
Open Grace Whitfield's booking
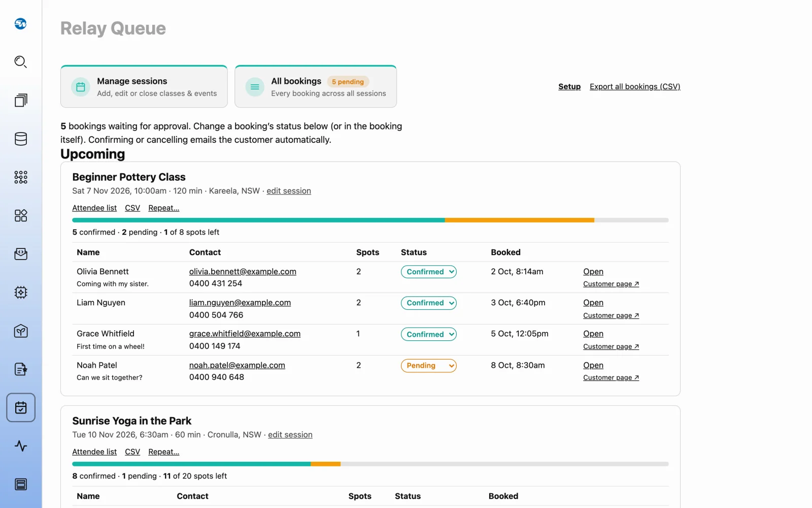pos(593,334)
